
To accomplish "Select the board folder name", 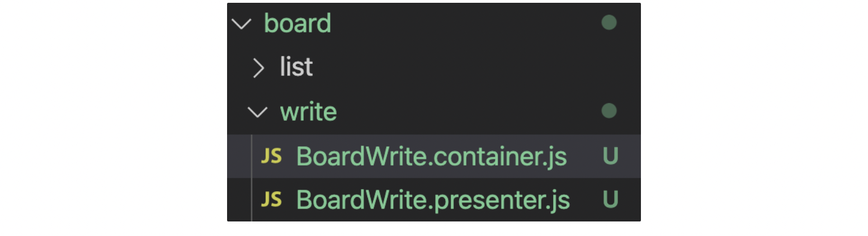I will tap(298, 23).
